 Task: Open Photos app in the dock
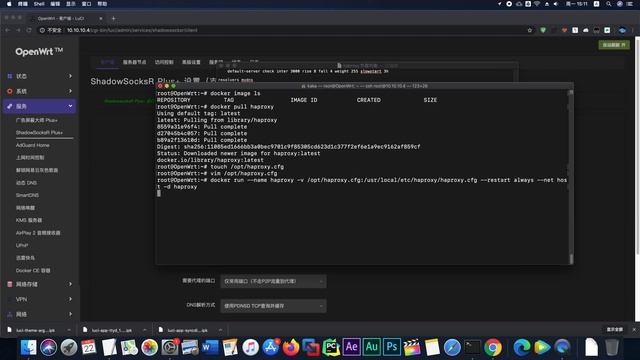click(x=149, y=348)
